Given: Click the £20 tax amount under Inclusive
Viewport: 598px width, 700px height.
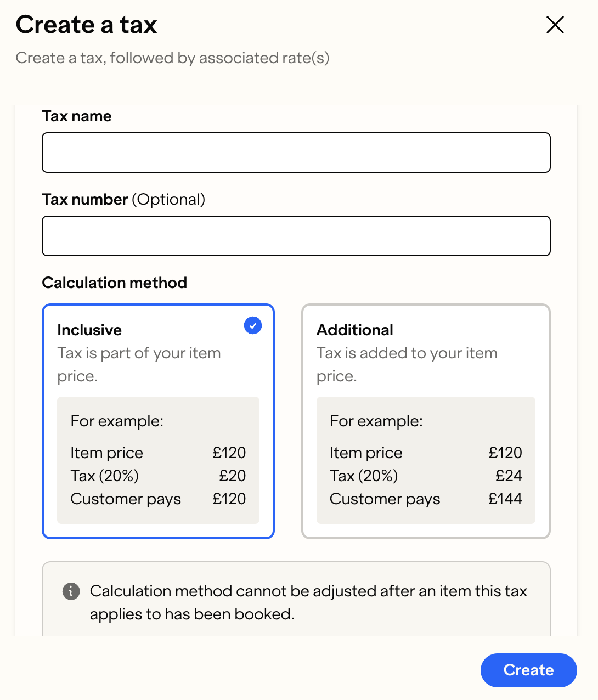Looking at the screenshot, I should click(233, 476).
